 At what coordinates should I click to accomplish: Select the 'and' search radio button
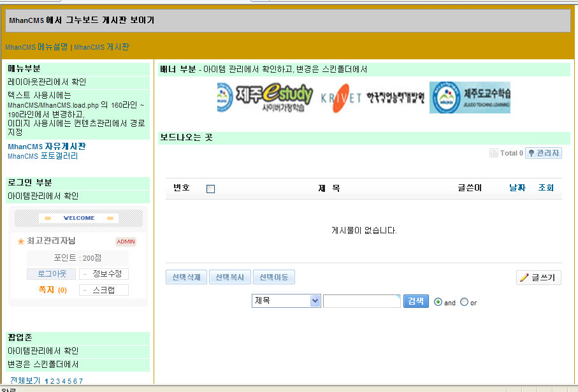(x=438, y=302)
